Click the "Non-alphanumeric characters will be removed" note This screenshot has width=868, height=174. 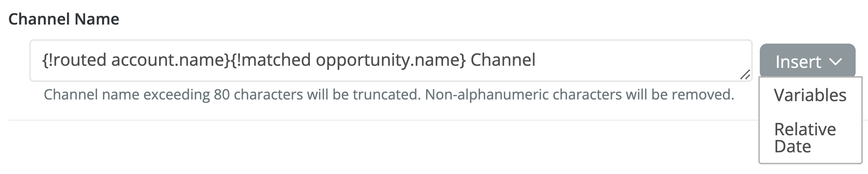point(579,95)
